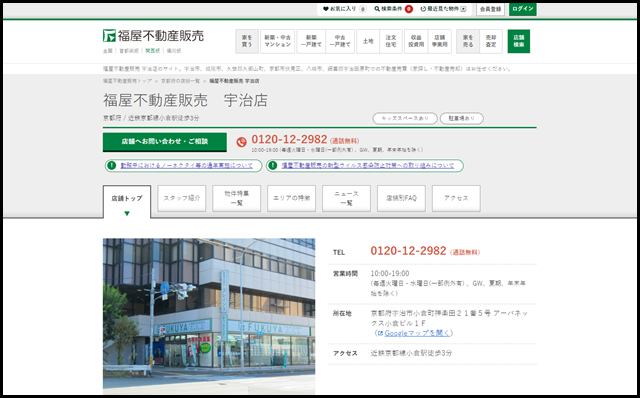Click the 福屋不動産販売 宇治店 page heading
The image size is (640, 398).
tap(185, 100)
